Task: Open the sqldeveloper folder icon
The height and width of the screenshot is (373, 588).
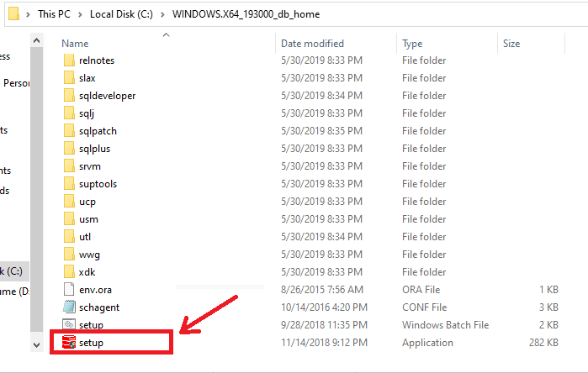Action: point(69,96)
